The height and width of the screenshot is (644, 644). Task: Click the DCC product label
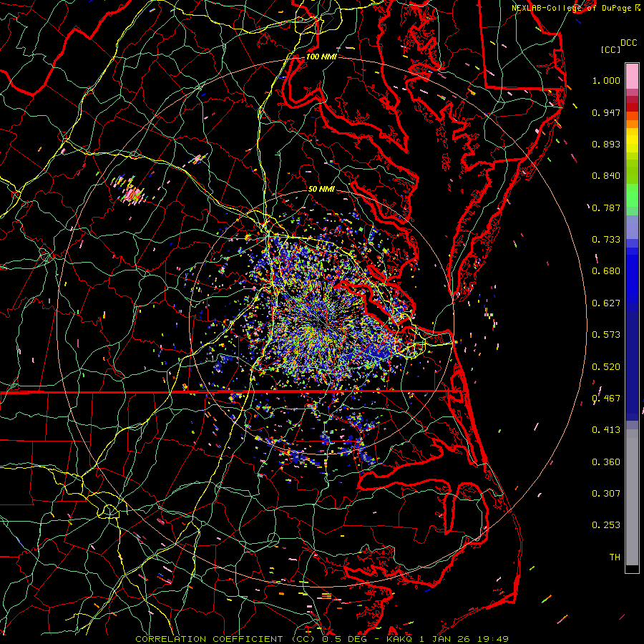click(628, 43)
